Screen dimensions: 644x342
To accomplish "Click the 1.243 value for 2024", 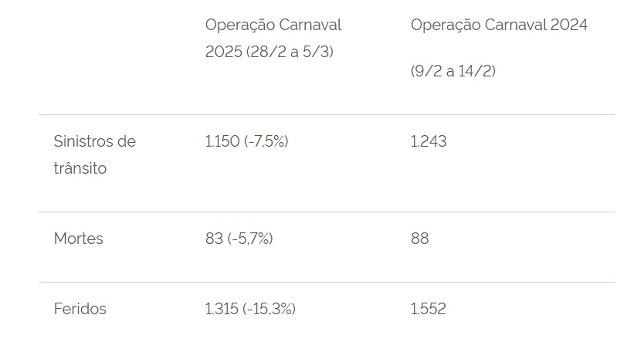I will click(429, 142).
